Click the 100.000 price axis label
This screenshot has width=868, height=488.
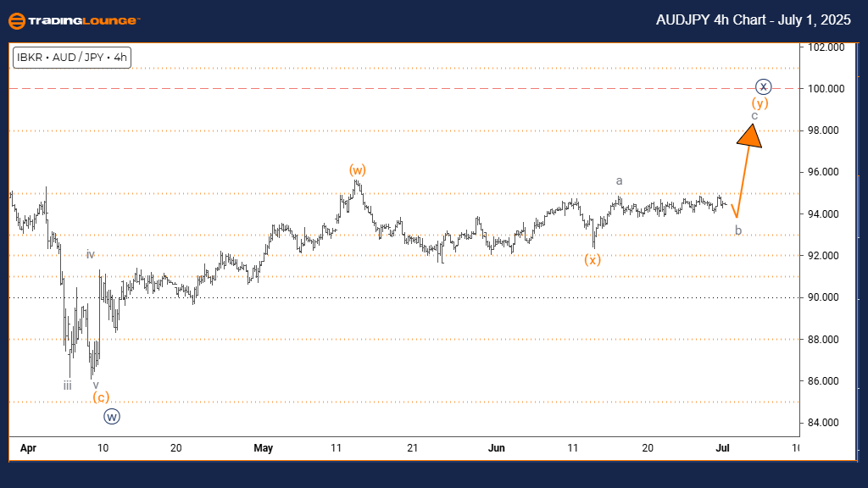(826, 89)
